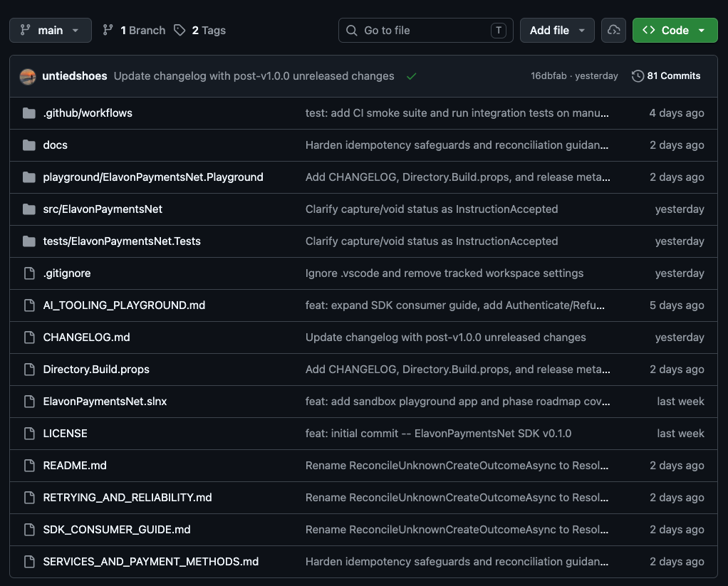The height and width of the screenshot is (586, 728).
Task: Open ElavonPaymentsNet.slnx file
Action: 105,401
